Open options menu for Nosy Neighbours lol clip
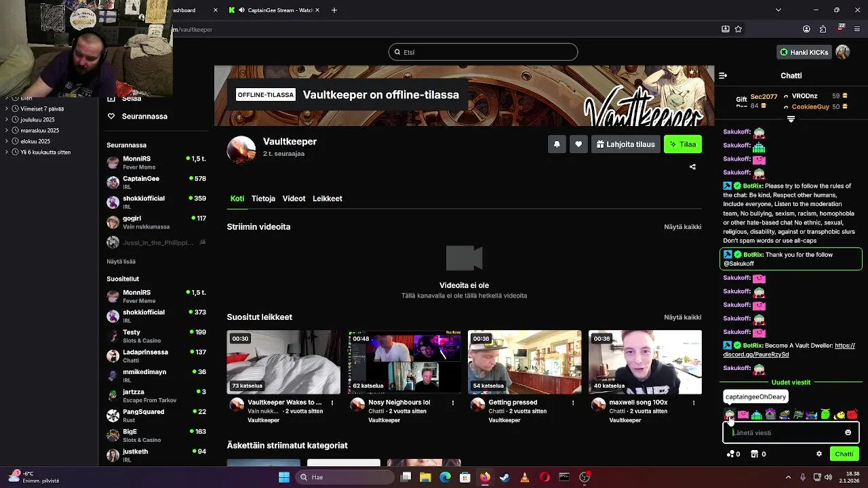 (x=453, y=403)
